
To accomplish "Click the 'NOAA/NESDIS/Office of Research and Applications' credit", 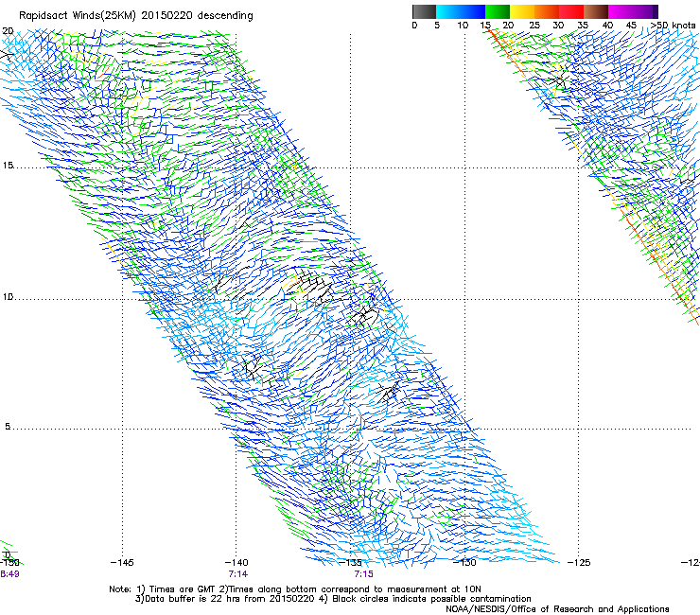I will [557, 609].
